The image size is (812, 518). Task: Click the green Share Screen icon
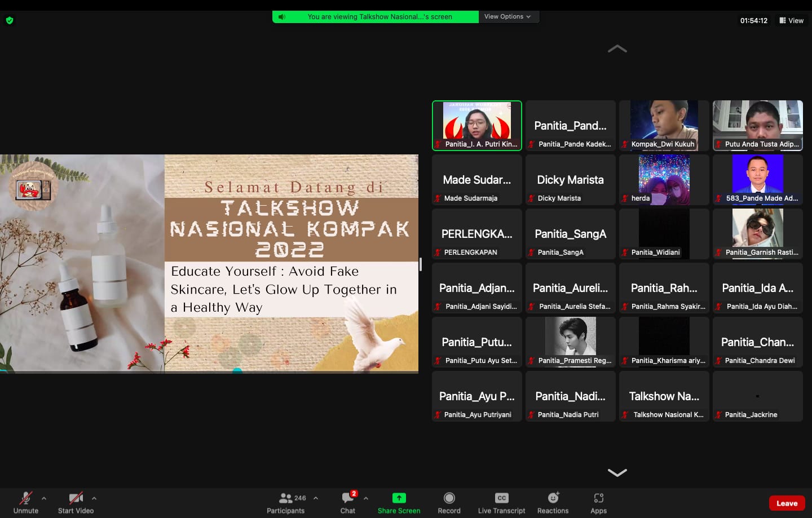pyautogui.click(x=399, y=498)
